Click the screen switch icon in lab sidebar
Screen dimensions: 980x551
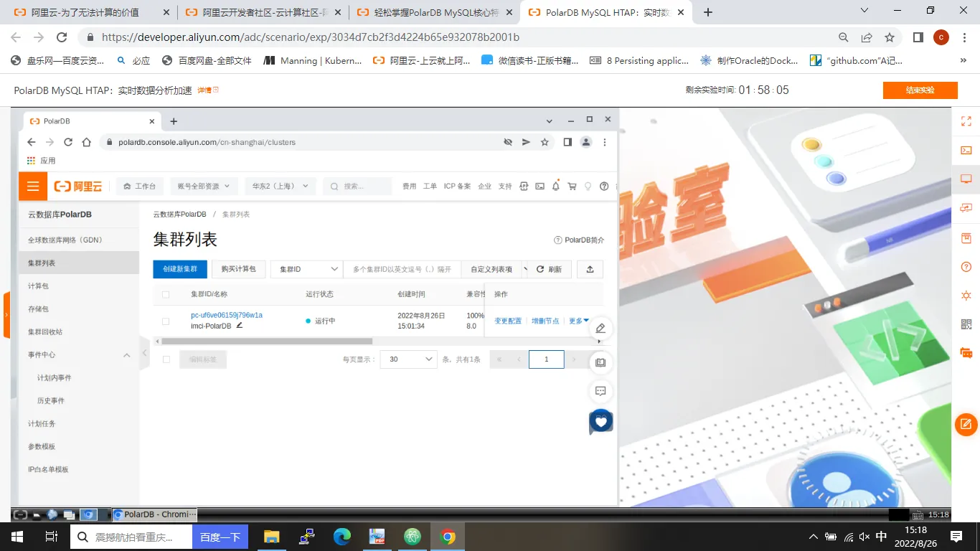tap(966, 208)
